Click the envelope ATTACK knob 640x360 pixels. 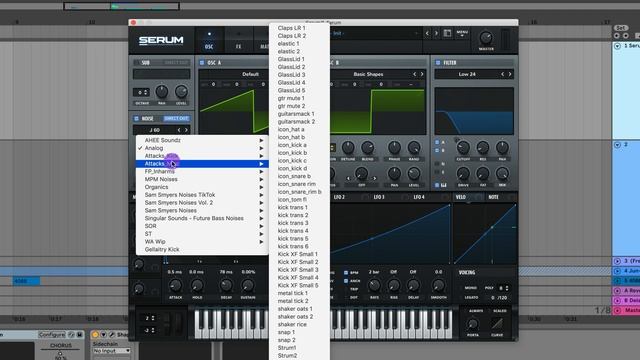[176, 285]
